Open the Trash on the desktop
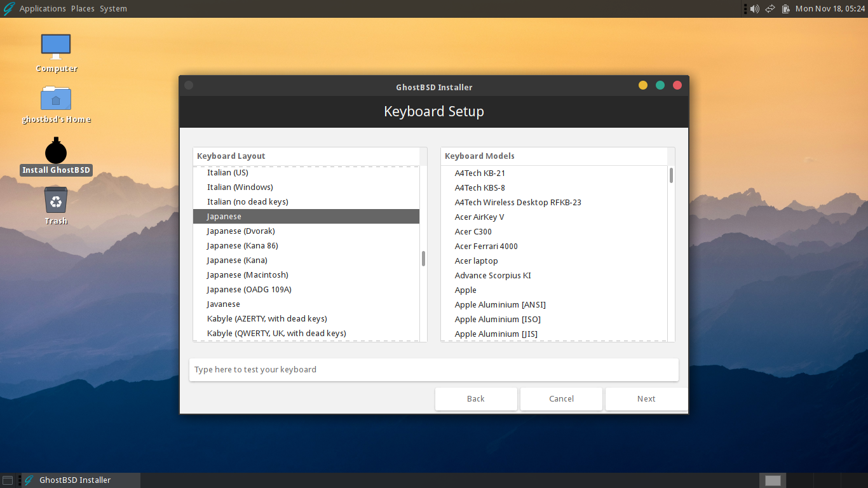The image size is (868, 488). click(56, 202)
